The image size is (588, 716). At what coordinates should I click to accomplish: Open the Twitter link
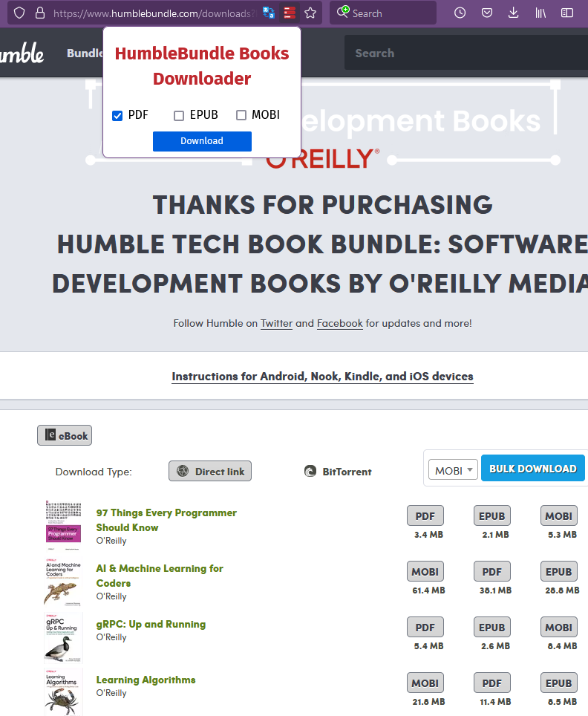click(276, 323)
